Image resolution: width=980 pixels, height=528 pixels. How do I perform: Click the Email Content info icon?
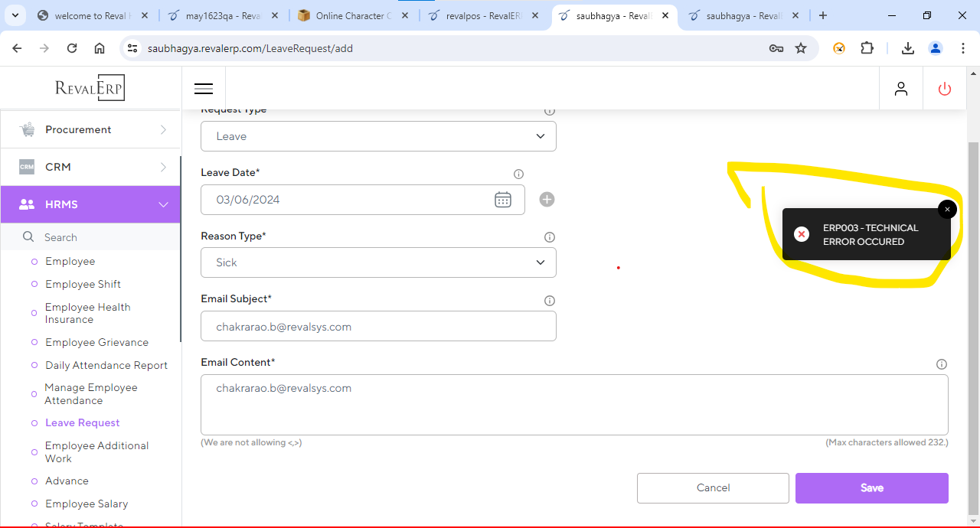[942, 364]
